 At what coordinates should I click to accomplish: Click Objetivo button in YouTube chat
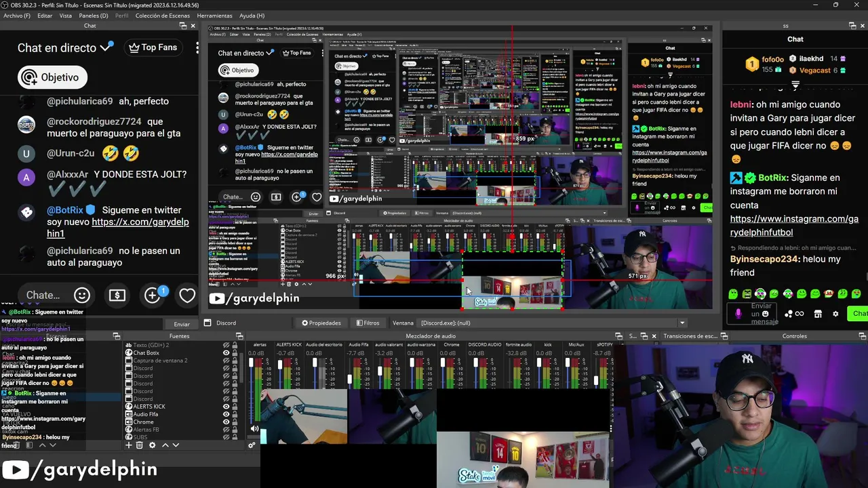(52, 77)
